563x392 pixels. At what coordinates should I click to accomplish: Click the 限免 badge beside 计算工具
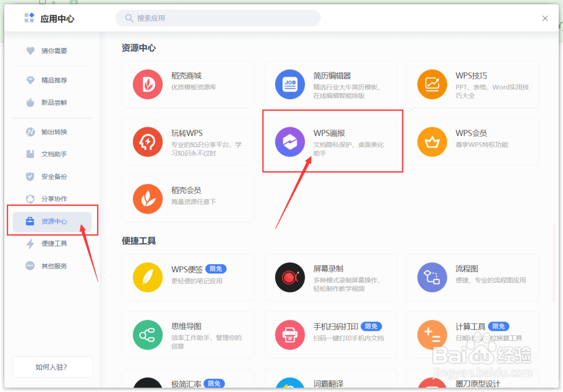498,326
